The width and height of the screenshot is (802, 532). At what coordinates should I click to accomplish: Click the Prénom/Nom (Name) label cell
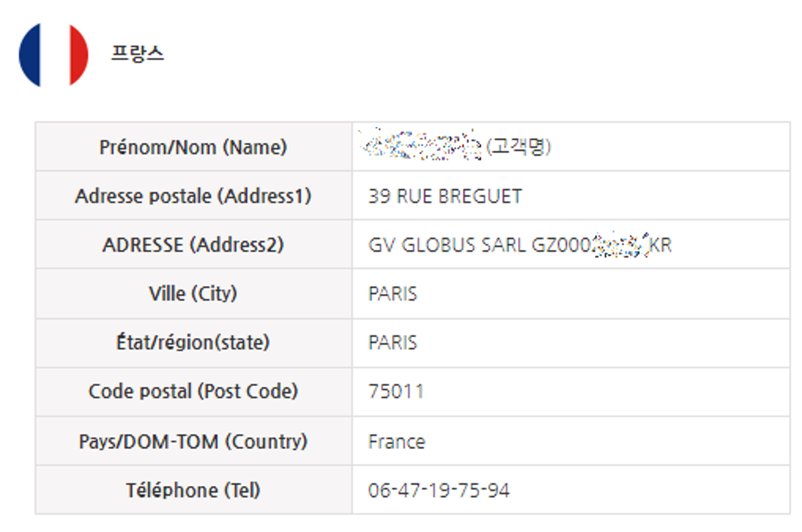click(193, 147)
